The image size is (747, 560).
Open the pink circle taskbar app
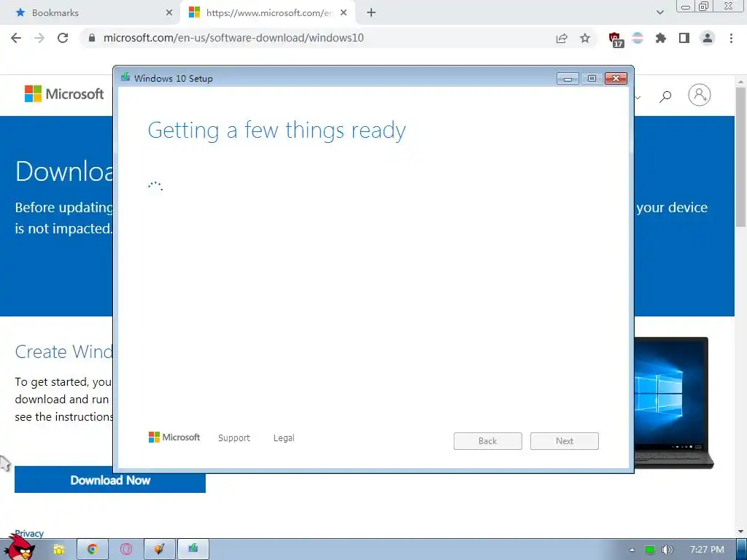click(126, 550)
